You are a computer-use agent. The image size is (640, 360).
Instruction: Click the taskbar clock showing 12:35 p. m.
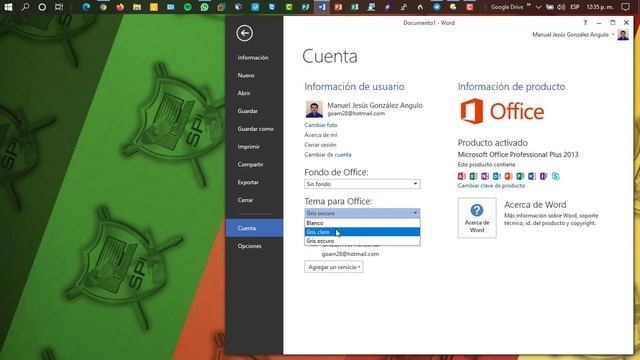600,7
